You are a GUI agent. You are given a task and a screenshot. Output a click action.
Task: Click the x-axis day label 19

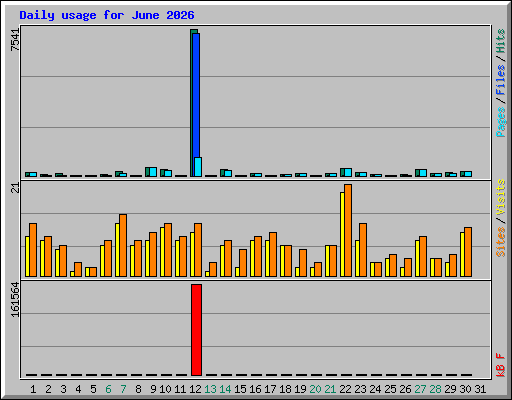(300, 389)
